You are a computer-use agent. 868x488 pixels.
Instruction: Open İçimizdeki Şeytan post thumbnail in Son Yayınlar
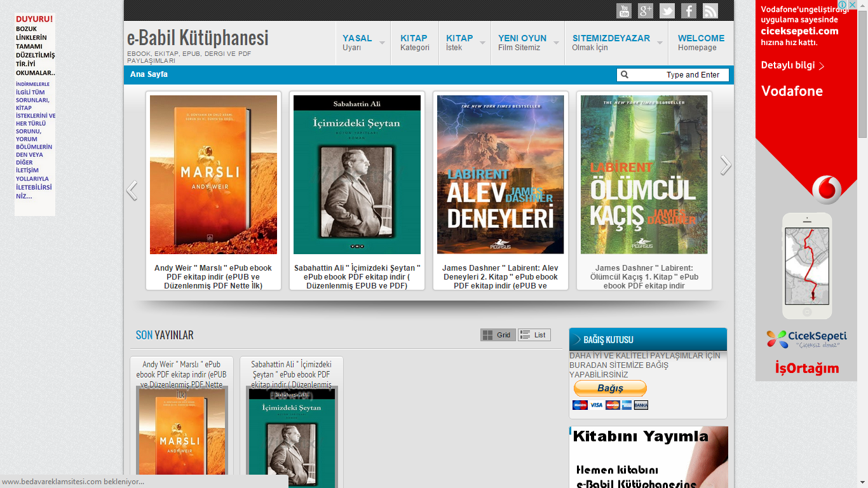[292, 438]
